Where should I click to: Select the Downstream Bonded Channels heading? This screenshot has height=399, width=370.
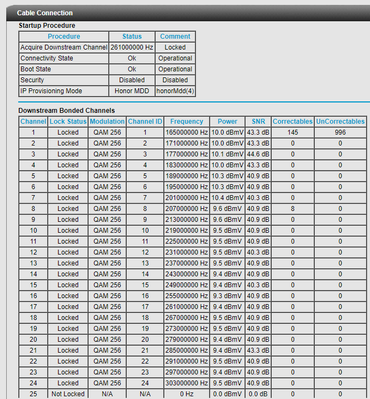[67, 110]
